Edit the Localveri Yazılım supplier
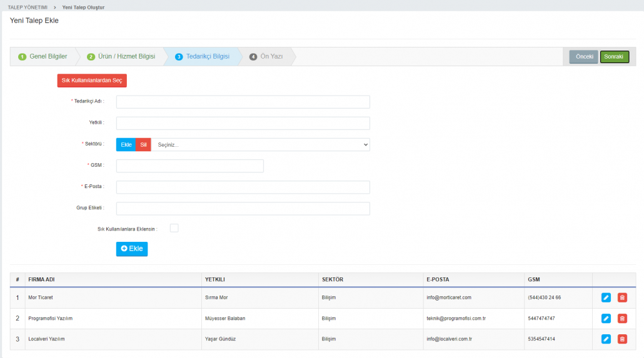The image size is (644, 358). pos(605,339)
